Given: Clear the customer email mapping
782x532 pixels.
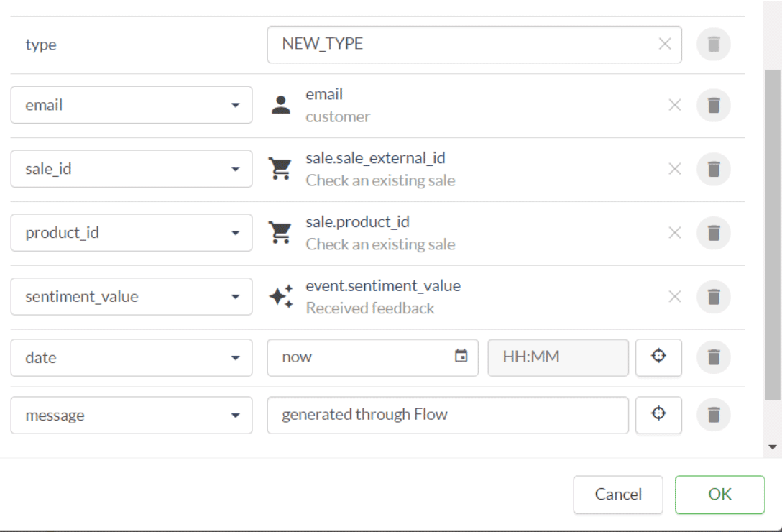Looking at the screenshot, I should coord(674,106).
